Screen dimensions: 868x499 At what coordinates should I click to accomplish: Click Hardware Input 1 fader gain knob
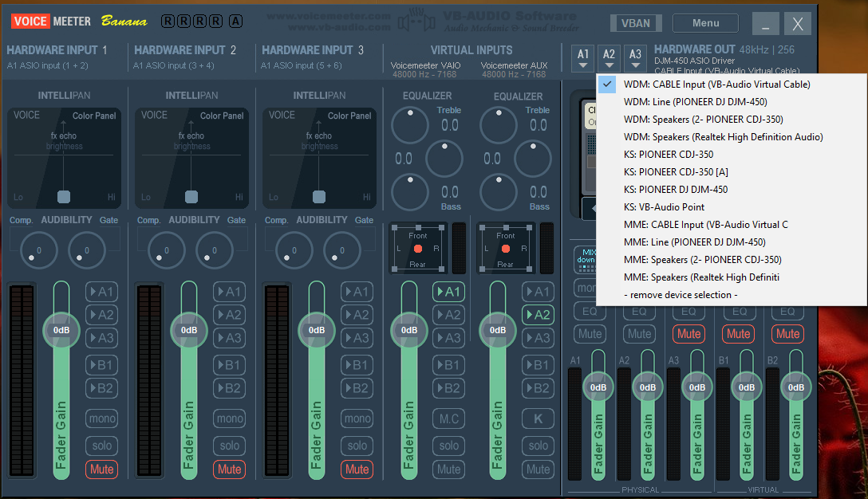click(61, 330)
